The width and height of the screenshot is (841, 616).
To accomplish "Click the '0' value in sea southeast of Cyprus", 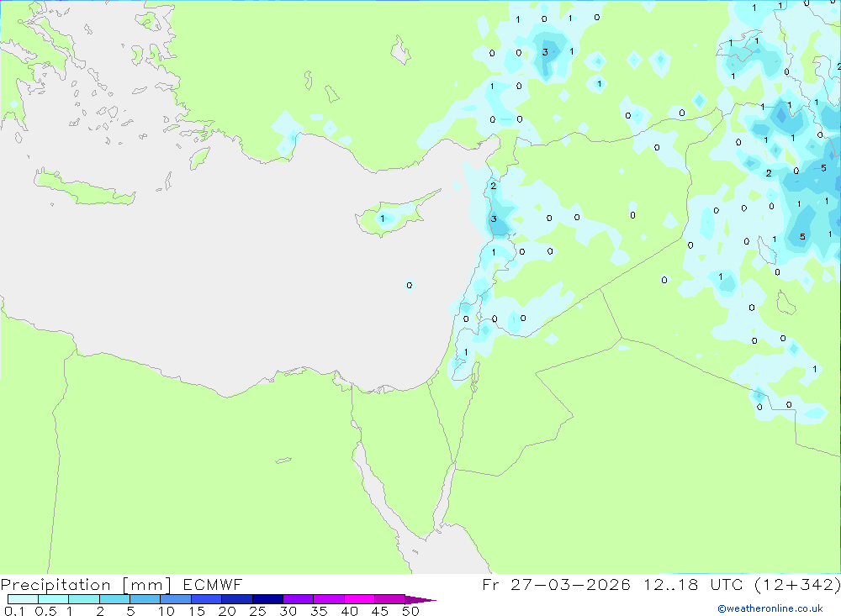I will click(410, 285).
